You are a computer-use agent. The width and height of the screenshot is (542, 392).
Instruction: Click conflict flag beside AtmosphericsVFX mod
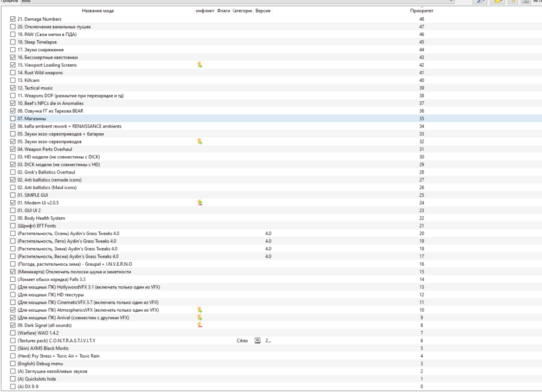[200, 310]
